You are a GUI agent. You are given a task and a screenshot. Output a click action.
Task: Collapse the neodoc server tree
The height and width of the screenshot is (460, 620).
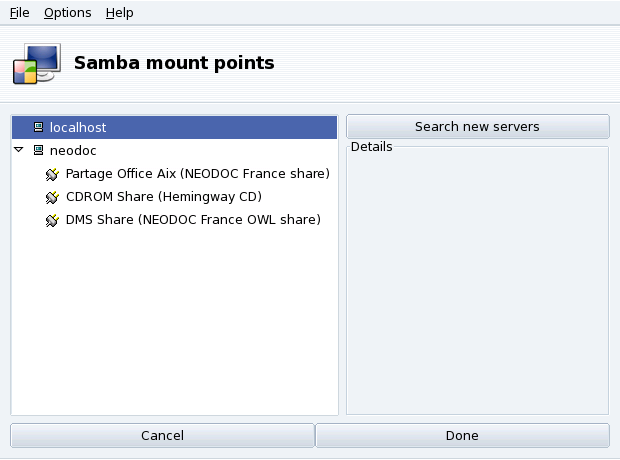pyautogui.click(x=19, y=150)
